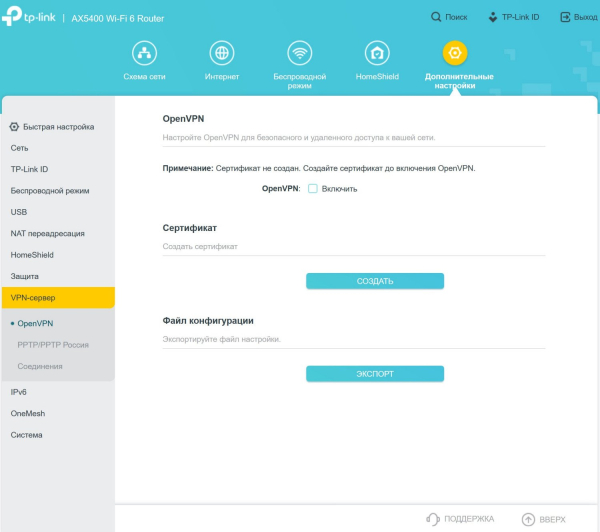
Task: Click the Поиск search link
Action: pyautogui.click(x=456, y=17)
